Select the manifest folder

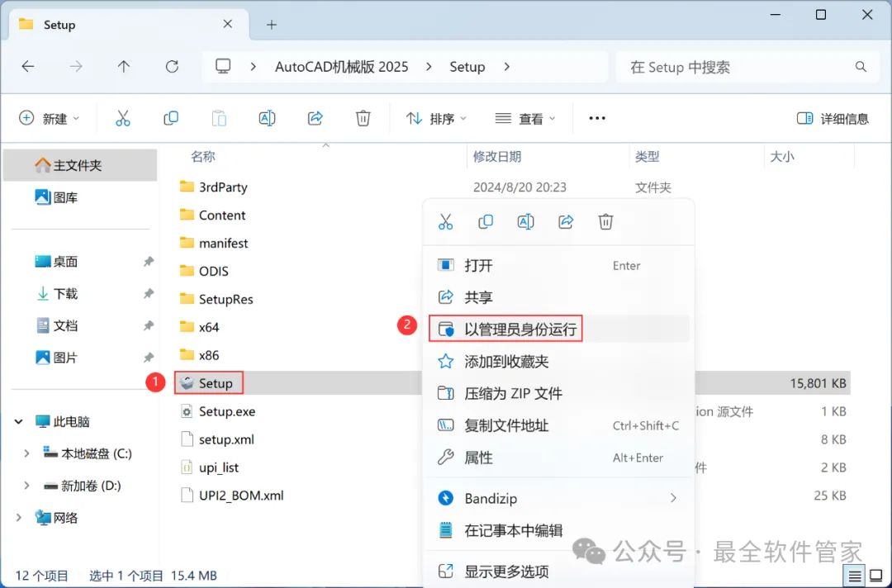click(213, 243)
